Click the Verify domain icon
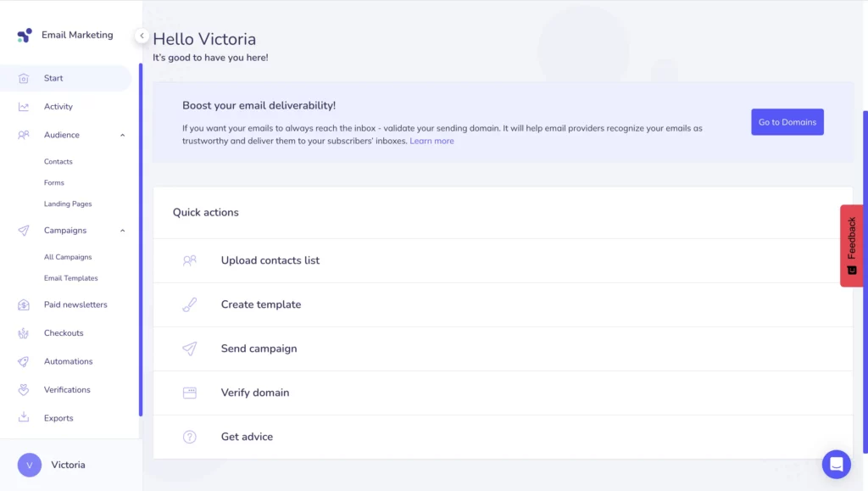This screenshot has height=491, width=868. tap(190, 393)
